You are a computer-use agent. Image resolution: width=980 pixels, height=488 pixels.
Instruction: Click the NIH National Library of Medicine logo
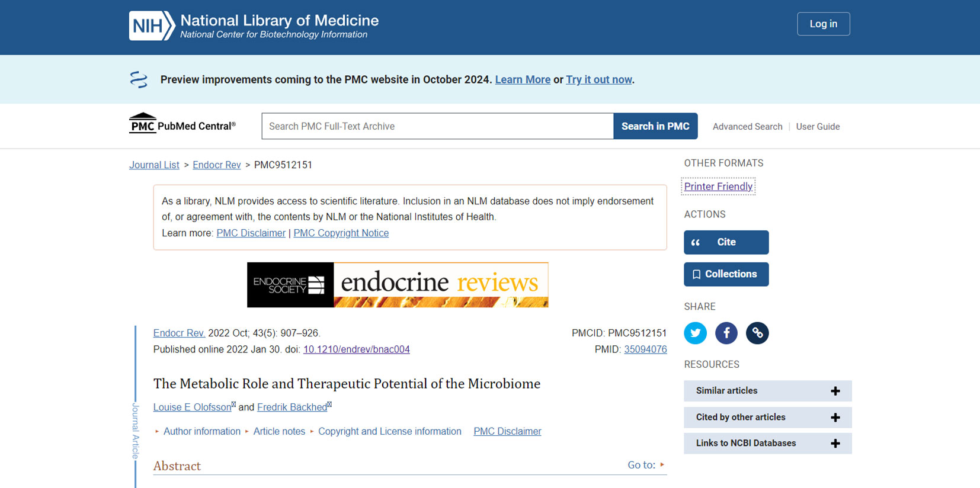254,26
